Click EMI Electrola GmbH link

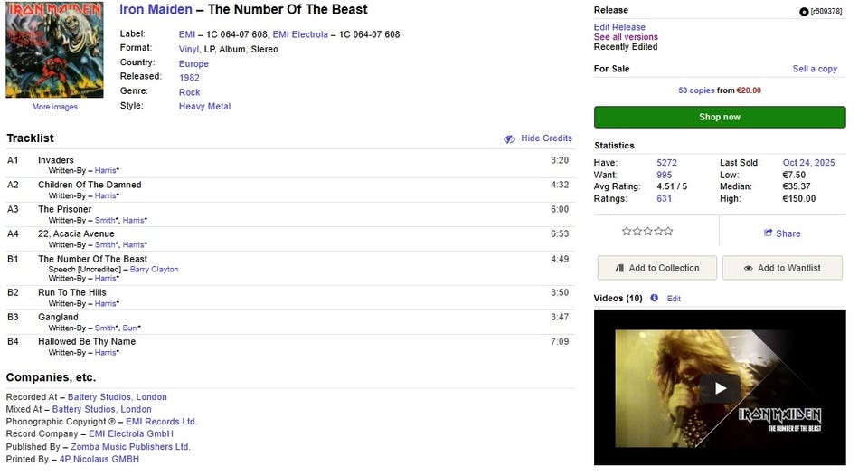[131, 433]
